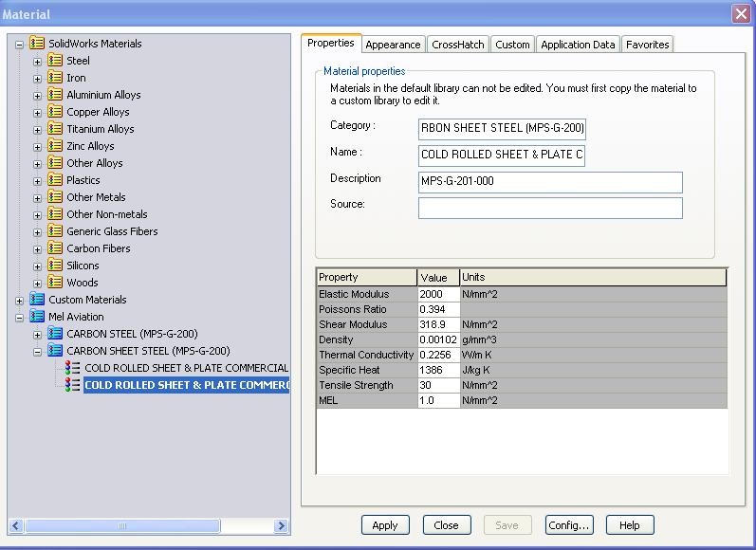Click the Specific Heat value 1386
This screenshot has height=550, width=756.
click(x=438, y=370)
